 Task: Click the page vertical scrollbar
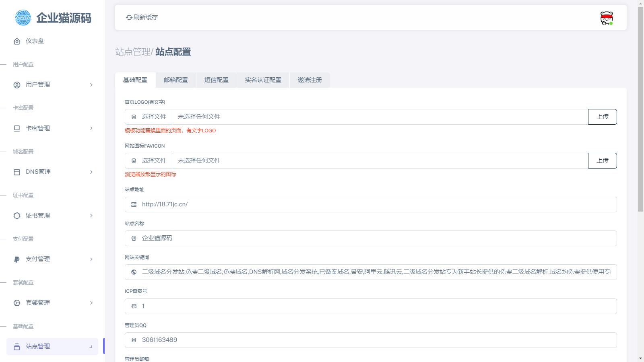640,109
